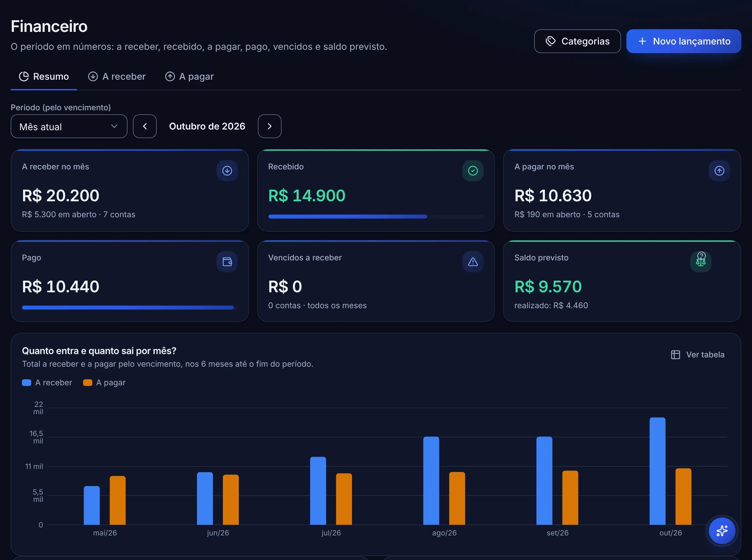Switch to the A receber tab
The image size is (752, 560).
tap(117, 76)
